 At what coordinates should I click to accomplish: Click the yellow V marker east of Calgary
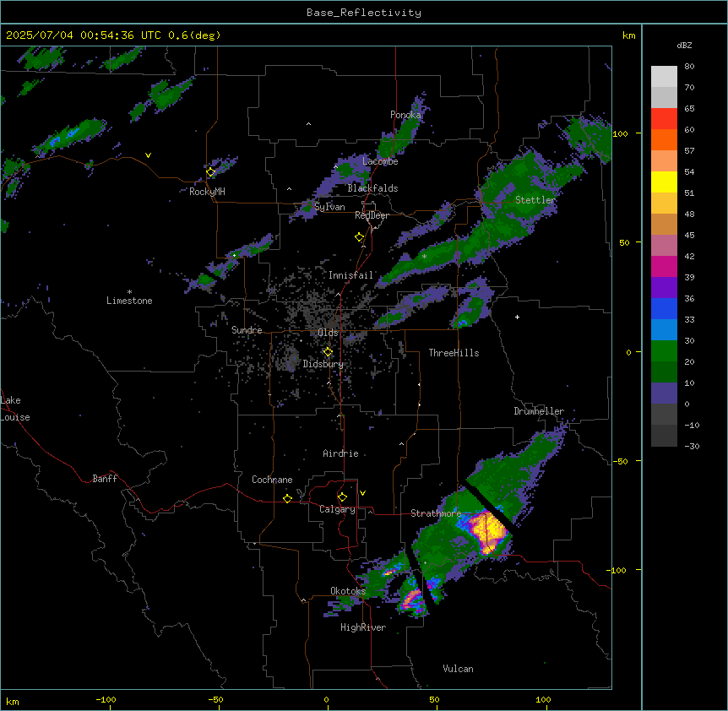(362, 493)
